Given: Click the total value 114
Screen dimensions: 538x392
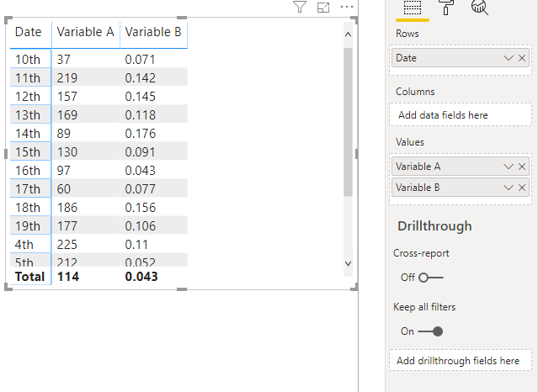Looking at the screenshot, I should tap(68, 277).
